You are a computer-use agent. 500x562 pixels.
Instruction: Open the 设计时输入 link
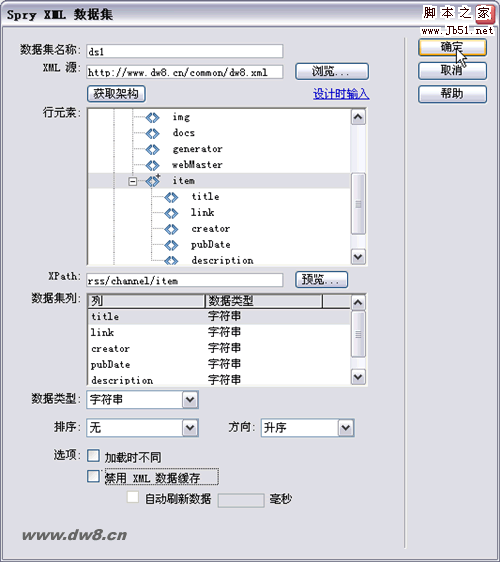341,94
